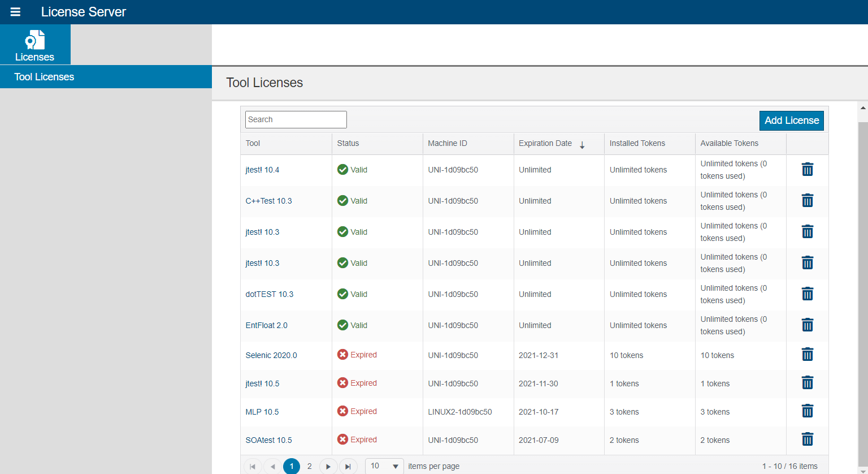The width and height of the screenshot is (868, 474).
Task: Click the LINUX2-1d09bc50 machine ID
Action: click(460, 412)
